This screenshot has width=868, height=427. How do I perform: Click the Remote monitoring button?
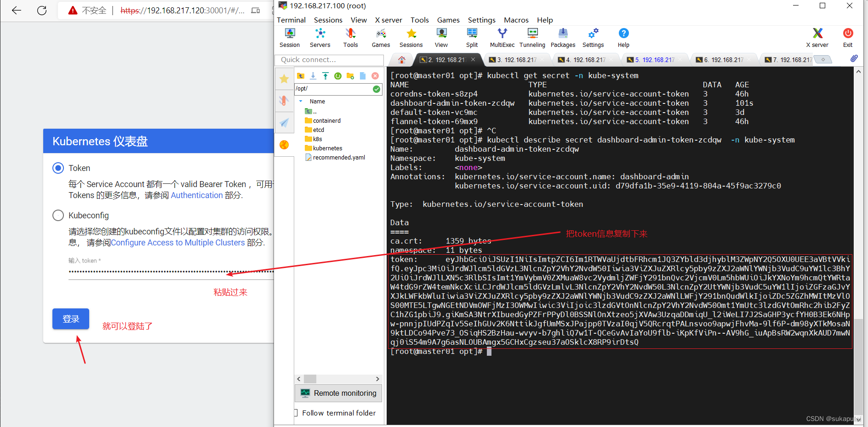(x=338, y=393)
